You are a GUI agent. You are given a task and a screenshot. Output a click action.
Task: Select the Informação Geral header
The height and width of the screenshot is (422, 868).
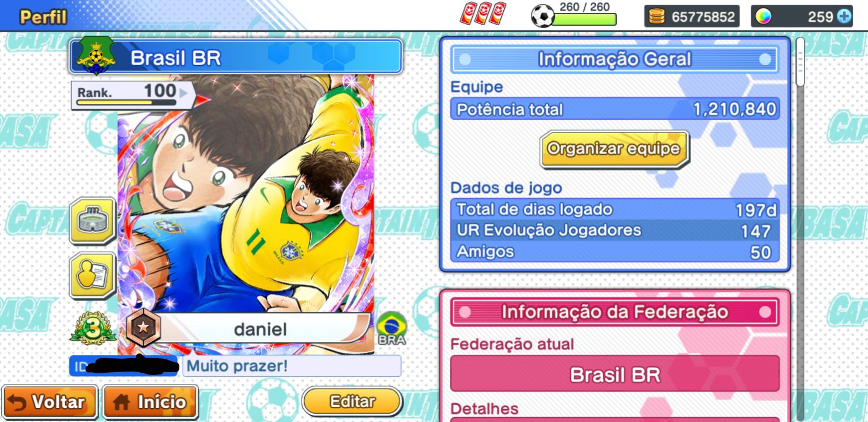click(x=615, y=59)
